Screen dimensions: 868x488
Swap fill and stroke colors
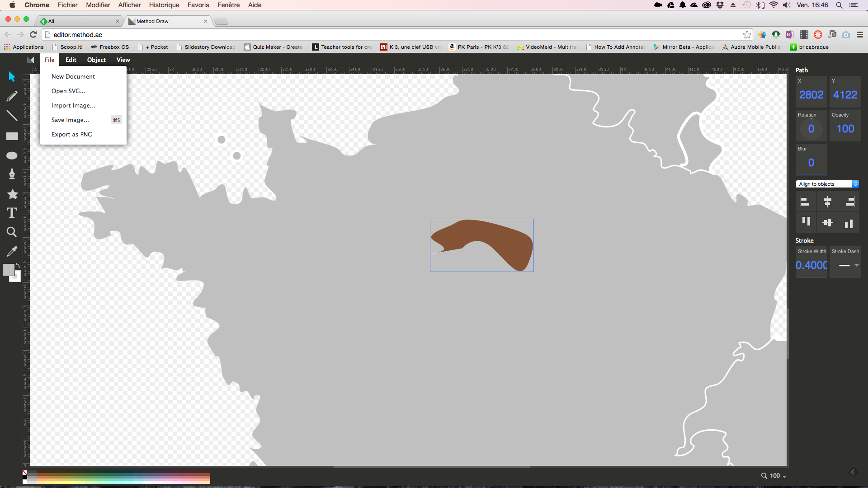(18, 265)
